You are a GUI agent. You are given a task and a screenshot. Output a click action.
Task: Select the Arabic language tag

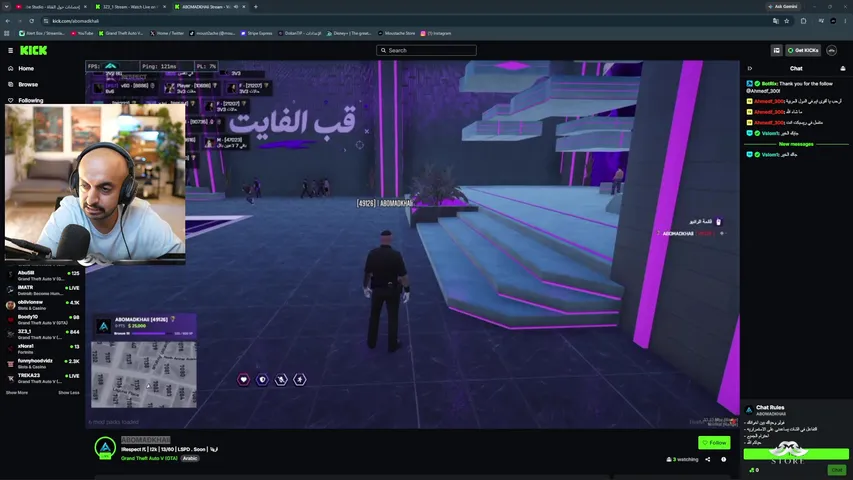pos(190,458)
